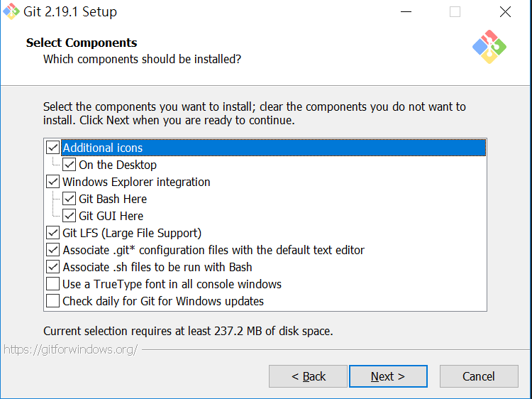Viewport: 532px width, 399px height.
Task: Select the Windows Explorer integration label
Action: coord(136,182)
